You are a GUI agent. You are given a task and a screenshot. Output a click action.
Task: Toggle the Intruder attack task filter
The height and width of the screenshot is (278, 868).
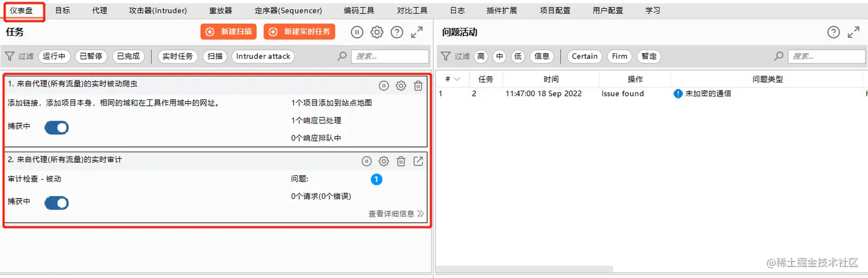[263, 56]
